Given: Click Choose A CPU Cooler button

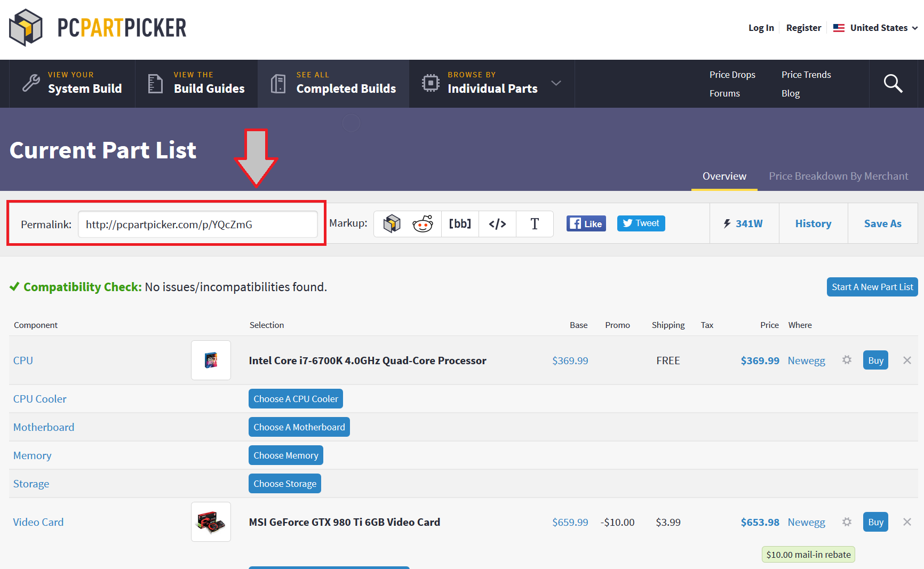Looking at the screenshot, I should [x=296, y=399].
